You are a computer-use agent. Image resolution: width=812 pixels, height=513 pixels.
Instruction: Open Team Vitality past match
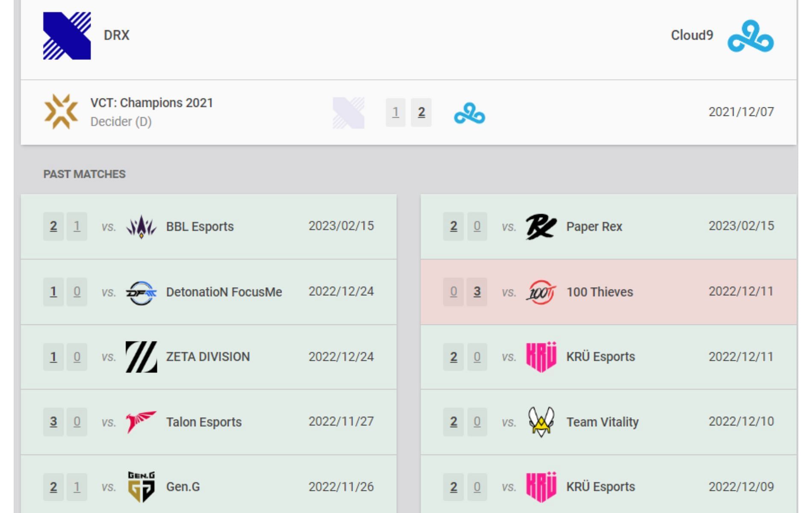coord(609,422)
